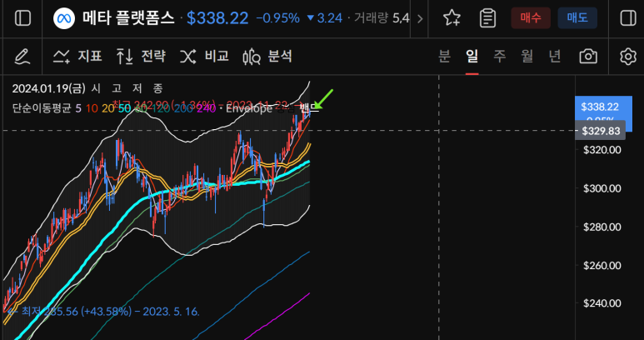This screenshot has height=340, width=644.
Task: Click the 최저 235.56 low price annotation
Action: (x=103, y=312)
